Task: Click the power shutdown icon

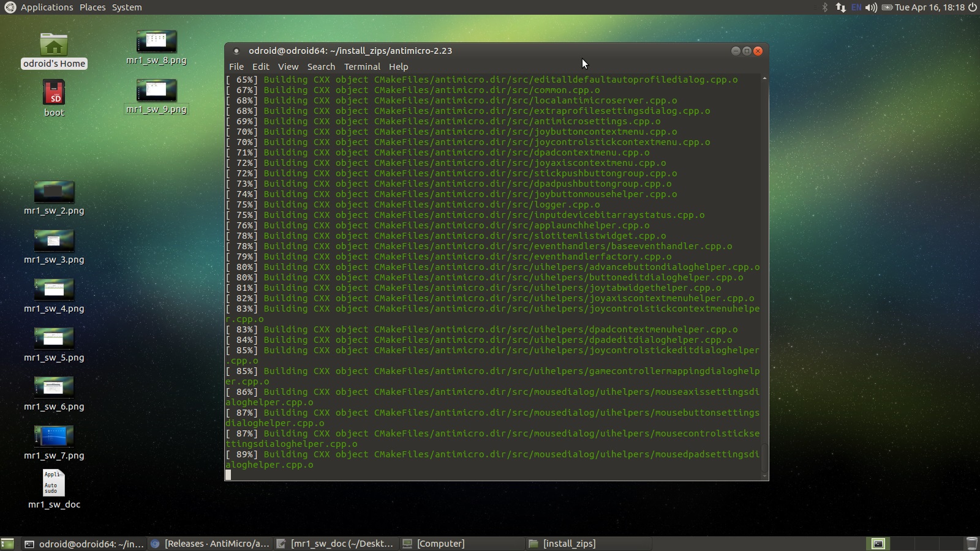Action: point(972,7)
